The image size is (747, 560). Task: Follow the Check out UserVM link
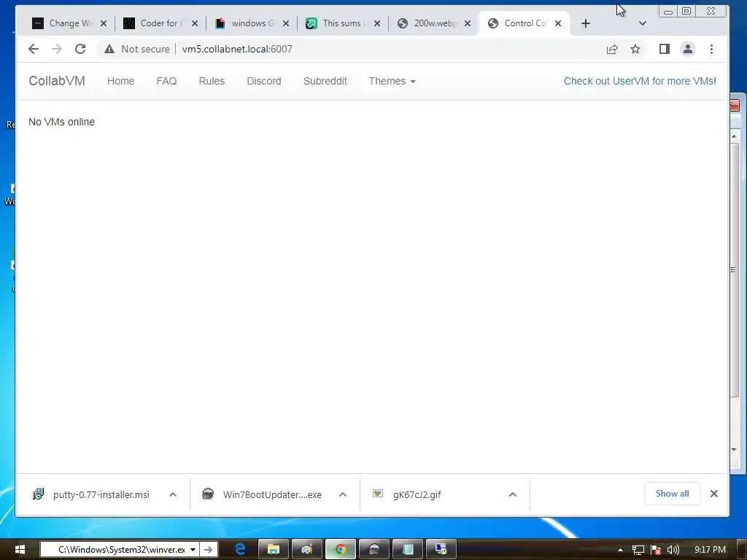pyautogui.click(x=640, y=81)
